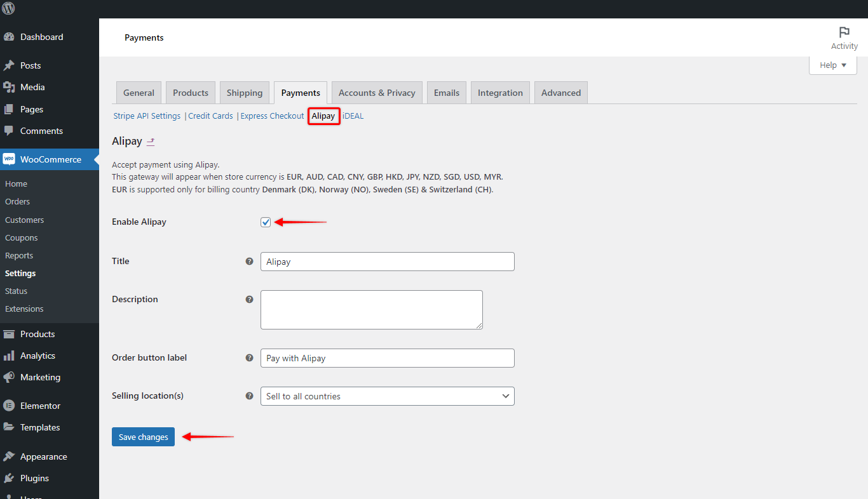This screenshot has height=499, width=868.
Task: Click the Marketing menu label
Action: tap(40, 377)
